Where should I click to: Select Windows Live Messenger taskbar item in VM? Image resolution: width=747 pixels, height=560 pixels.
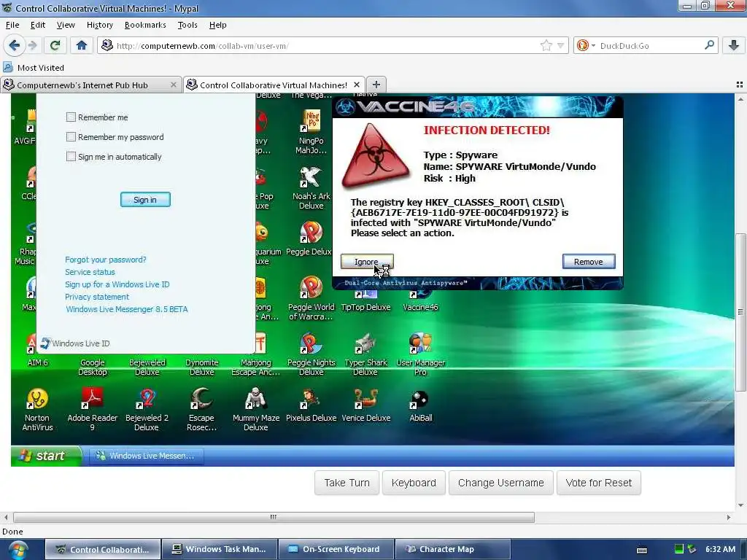[x=146, y=456]
